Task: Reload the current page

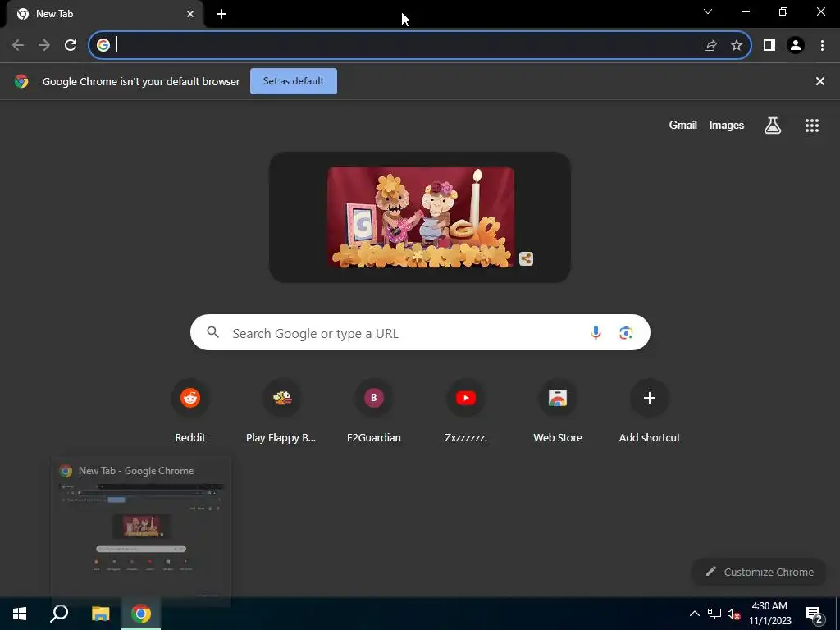Action: click(x=71, y=46)
